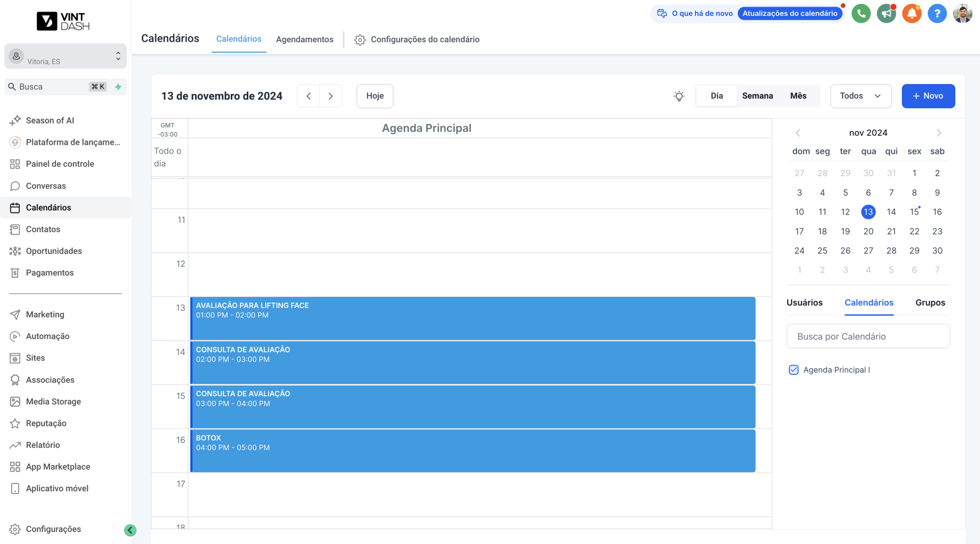Show next month in mini calendar
980x544 pixels.
[939, 133]
